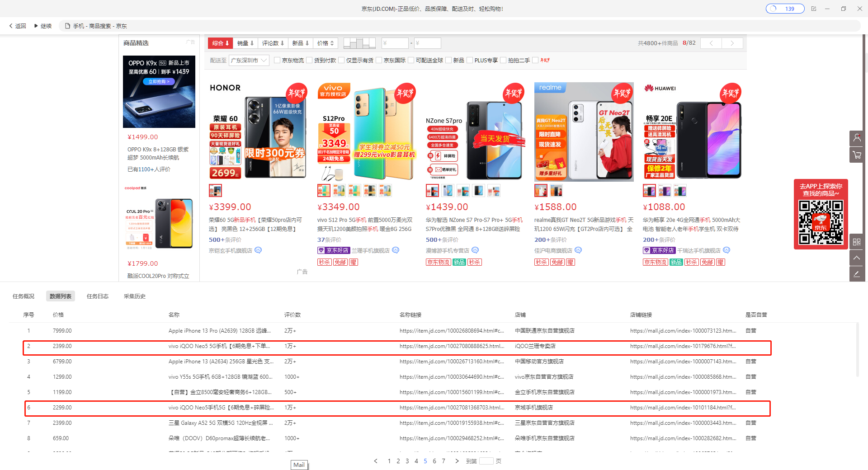Screen dimensions: 868x470
Task: Open the 荣耀60 5G新品手机 product title link
Action: pos(255,225)
